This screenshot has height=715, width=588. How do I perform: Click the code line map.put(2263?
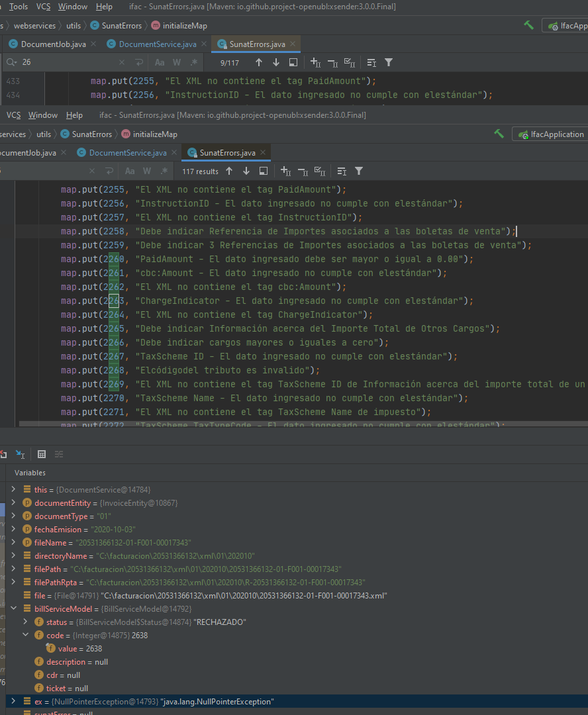click(x=267, y=301)
